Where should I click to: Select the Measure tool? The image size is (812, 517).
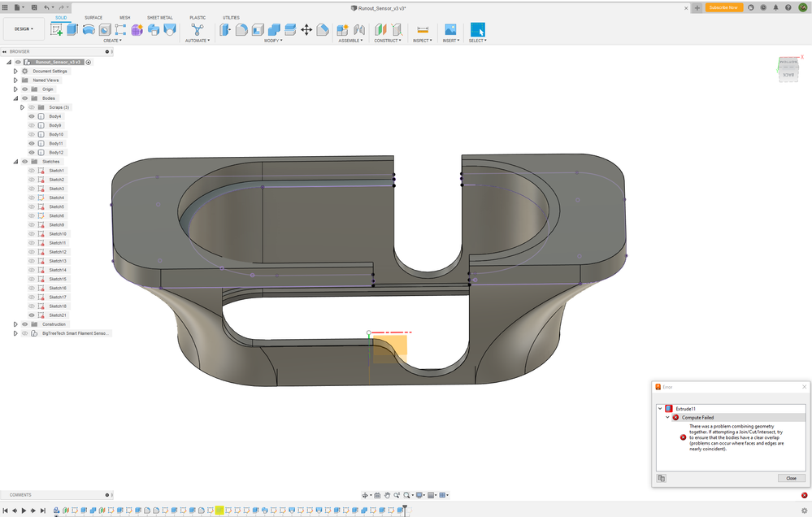coord(423,29)
